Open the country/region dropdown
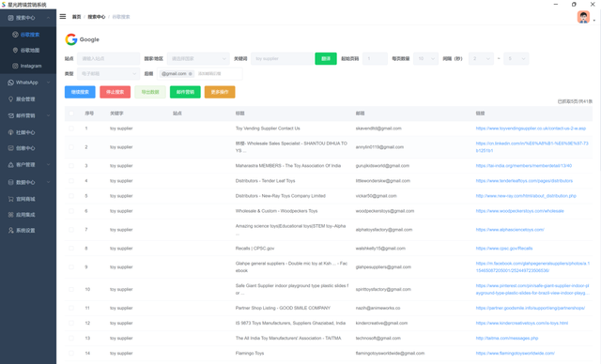 click(198, 58)
